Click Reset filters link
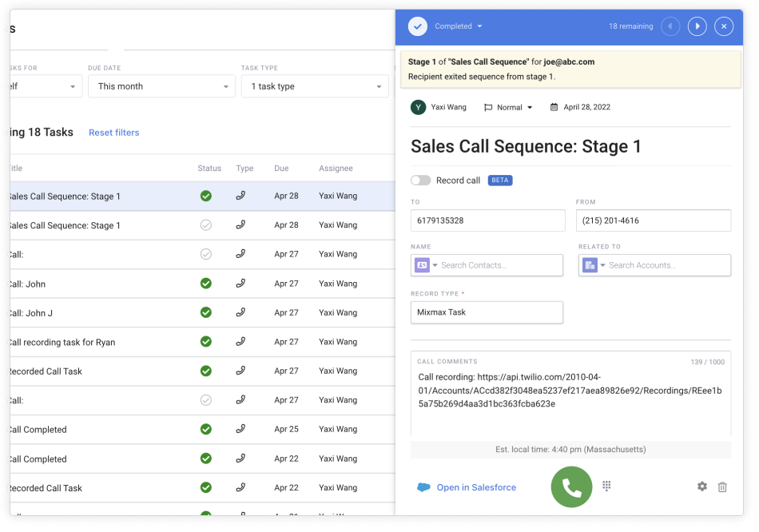Screen dimensions: 759x532 coord(113,133)
